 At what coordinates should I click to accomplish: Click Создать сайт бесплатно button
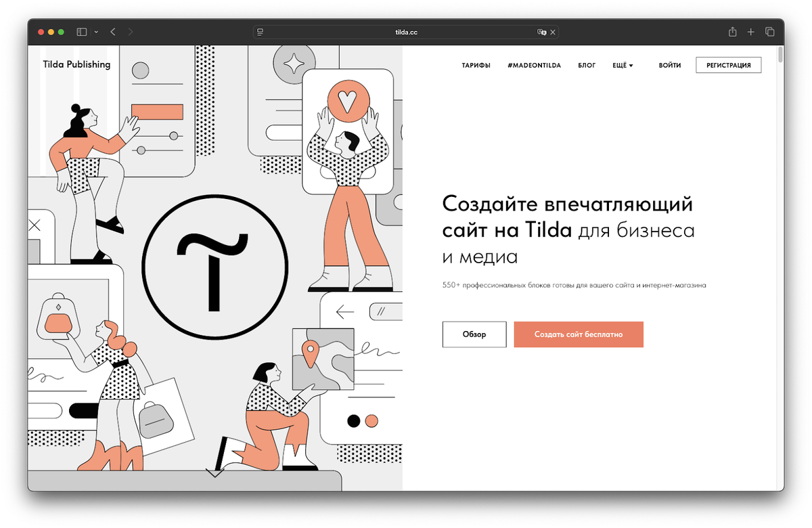click(579, 334)
